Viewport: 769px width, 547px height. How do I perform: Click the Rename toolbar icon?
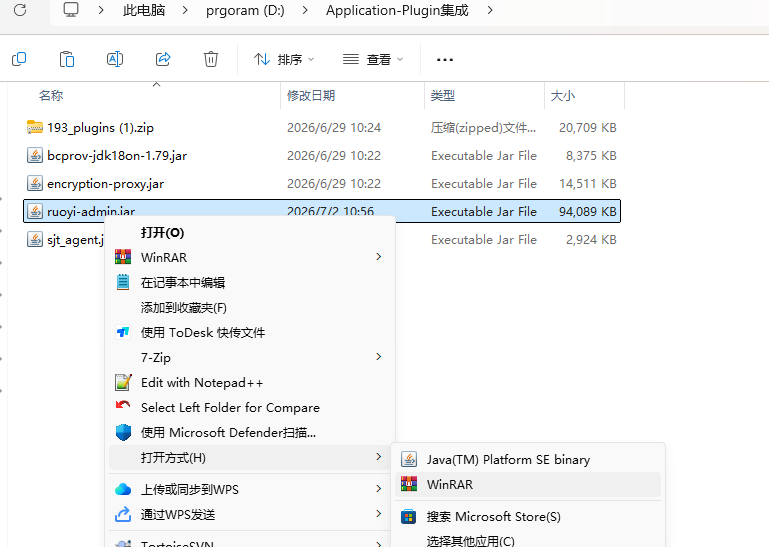pos(115,59)
